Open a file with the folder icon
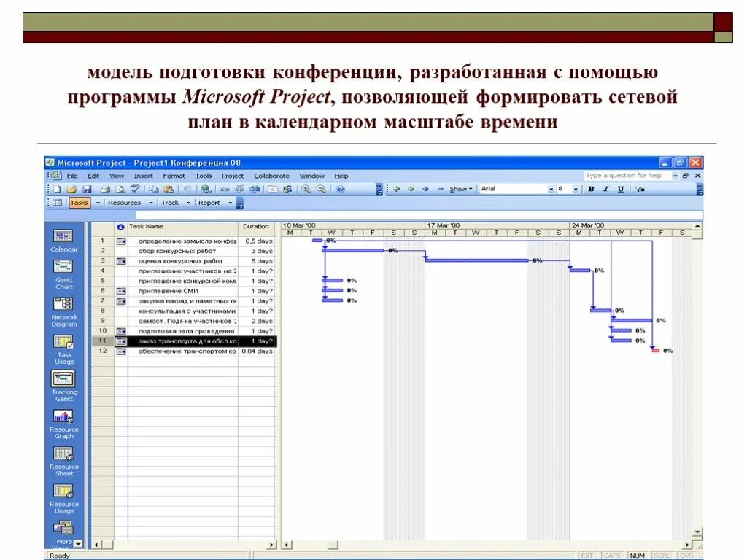This screenshot has width=747, height=560. pyautogui.click(x=71, y=189)
